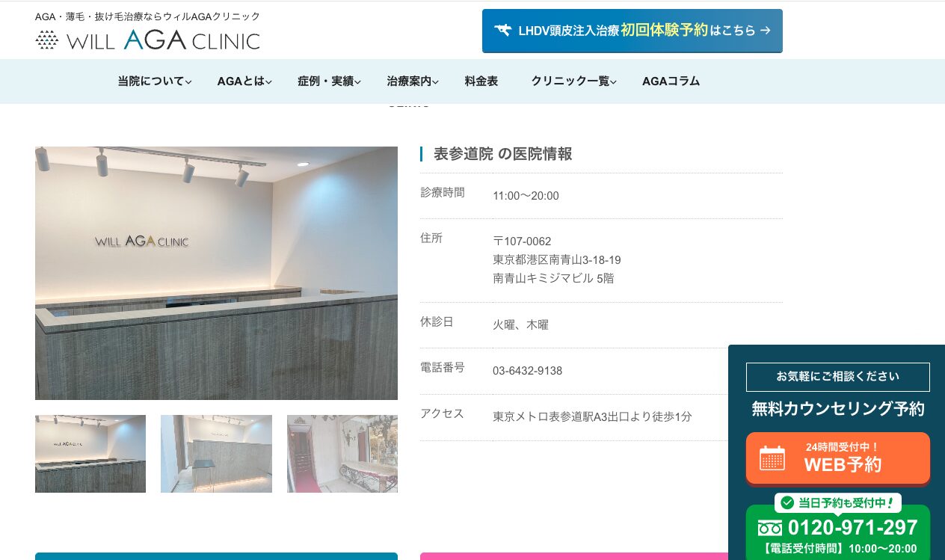The height and width of the screenshot is (560, 945).
Task: Select the second clinic counter thumbnail
Action: 216,454
